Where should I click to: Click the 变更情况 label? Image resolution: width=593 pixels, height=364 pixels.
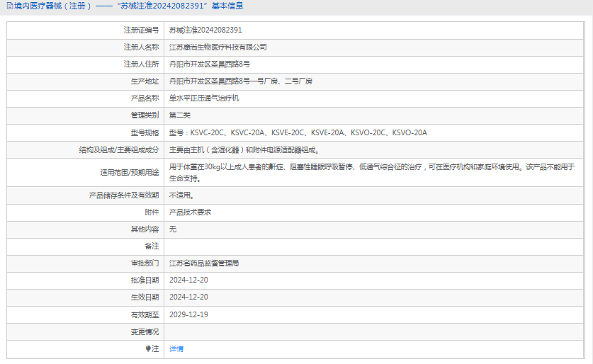point(145,332)
